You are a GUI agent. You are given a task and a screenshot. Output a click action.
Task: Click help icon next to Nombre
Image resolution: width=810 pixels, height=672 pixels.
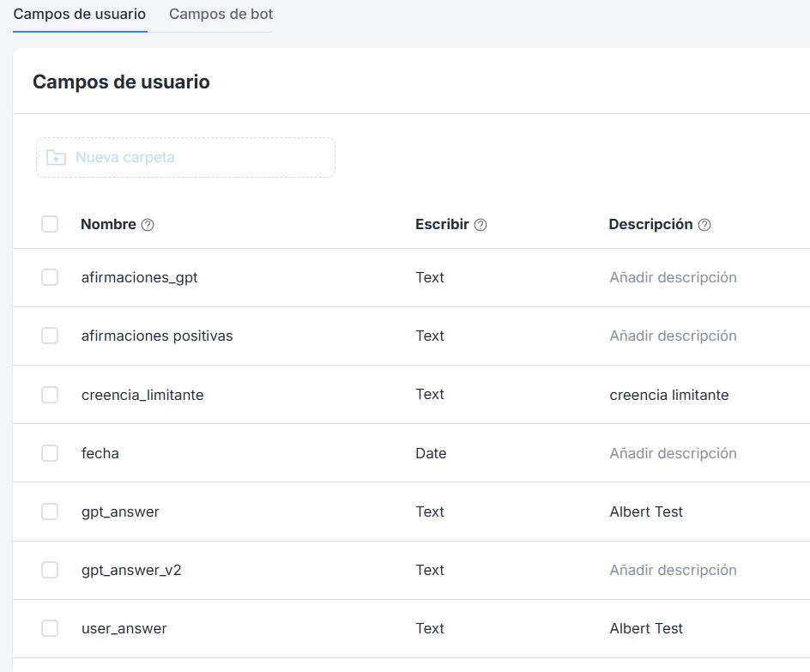pyautogui.click(x=148, y=225)
